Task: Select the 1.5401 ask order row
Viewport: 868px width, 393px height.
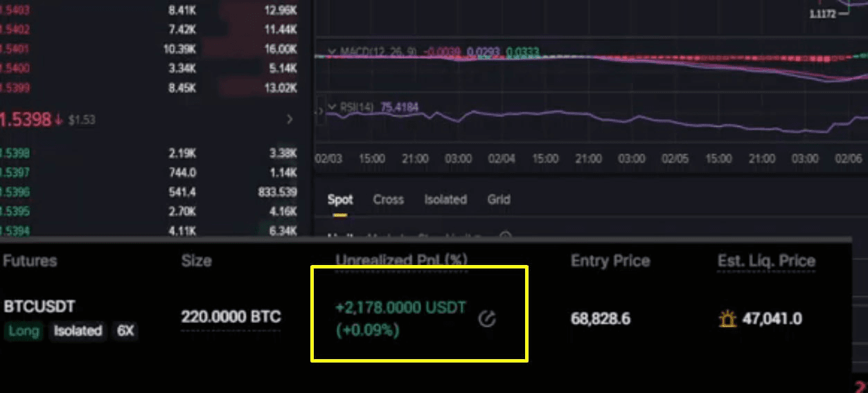Action: (x=149, y=49)
